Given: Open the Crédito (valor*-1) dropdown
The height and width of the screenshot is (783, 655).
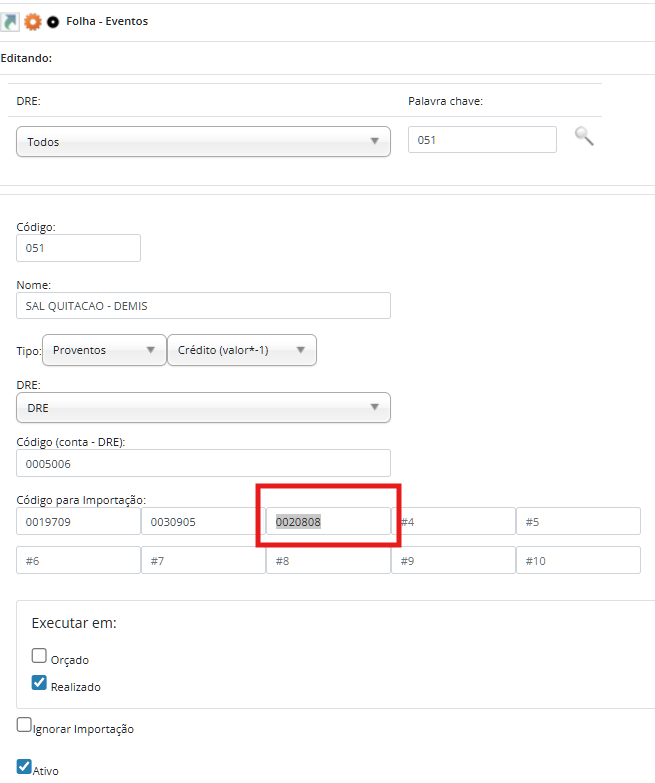Looking at the screenshot, I should pos(242,350).
